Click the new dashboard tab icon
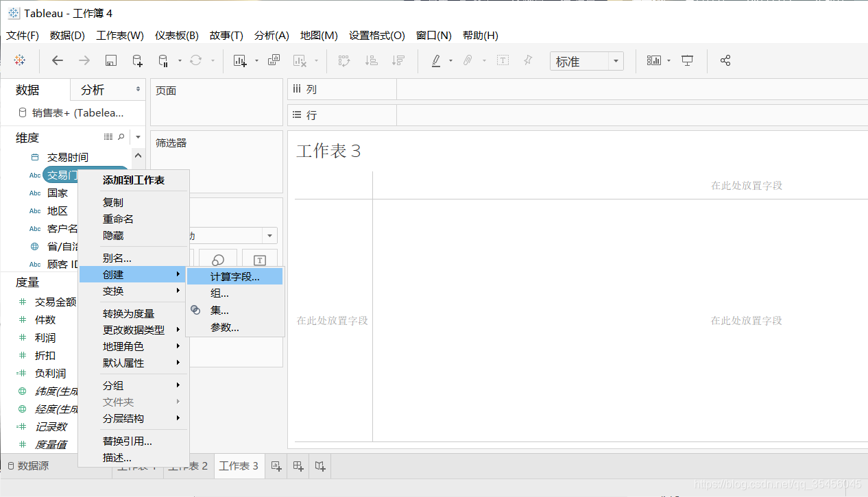 (298, 466)
